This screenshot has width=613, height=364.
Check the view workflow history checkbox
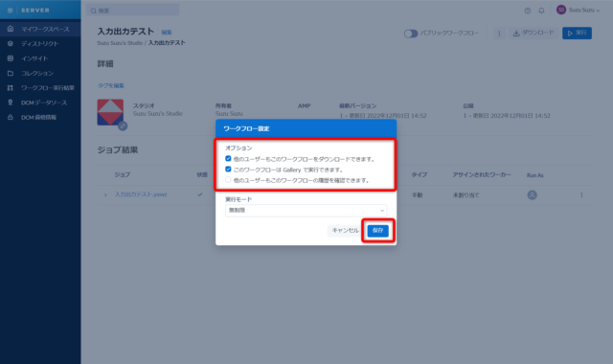pos(228,179)
